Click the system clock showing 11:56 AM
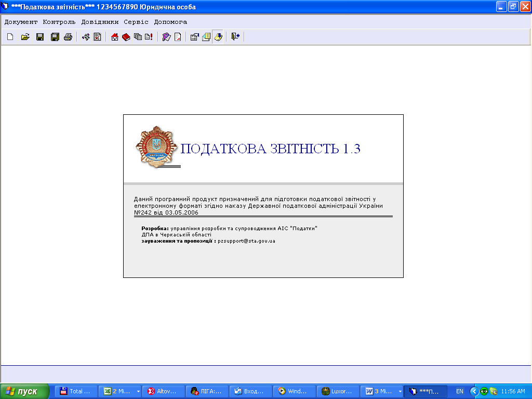This screenshot has height=399, width=532. [513, 391]
